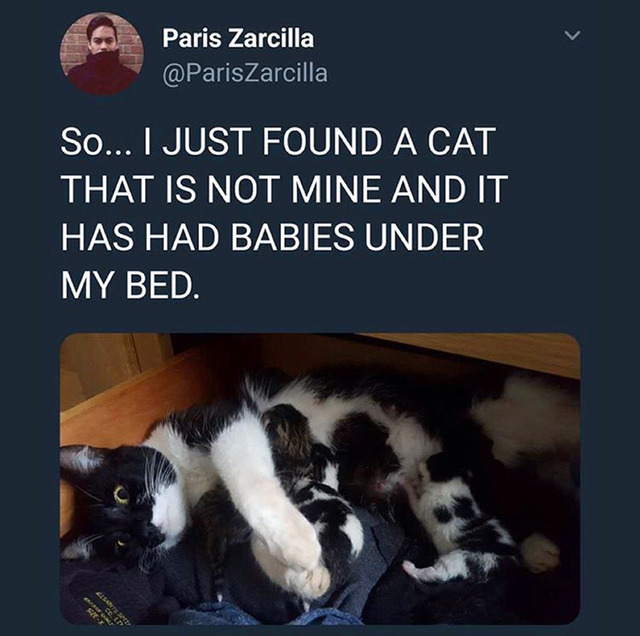This screenshot has width=640, height=636.
Task: Open the attached cat photo
Action: pyautogui.click(x=320, y=478)
